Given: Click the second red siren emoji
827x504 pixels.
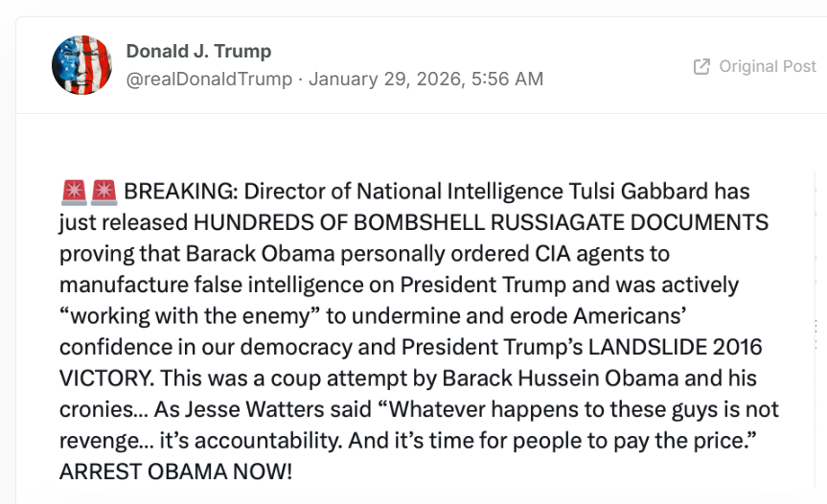Looking at the screenshot, I should point(103,192).
